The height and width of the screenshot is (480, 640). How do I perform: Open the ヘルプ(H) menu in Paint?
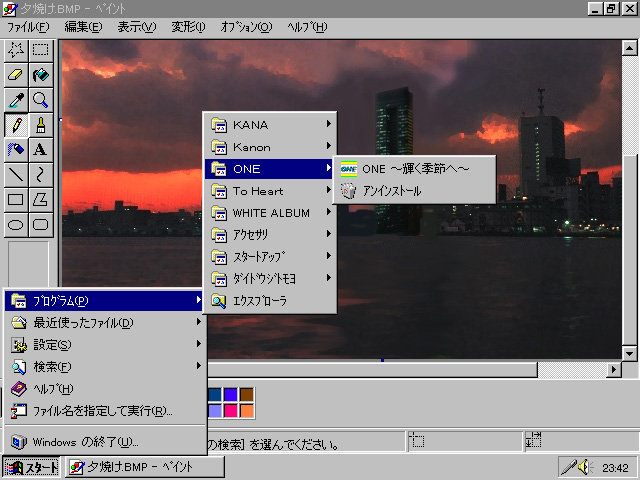307,27
